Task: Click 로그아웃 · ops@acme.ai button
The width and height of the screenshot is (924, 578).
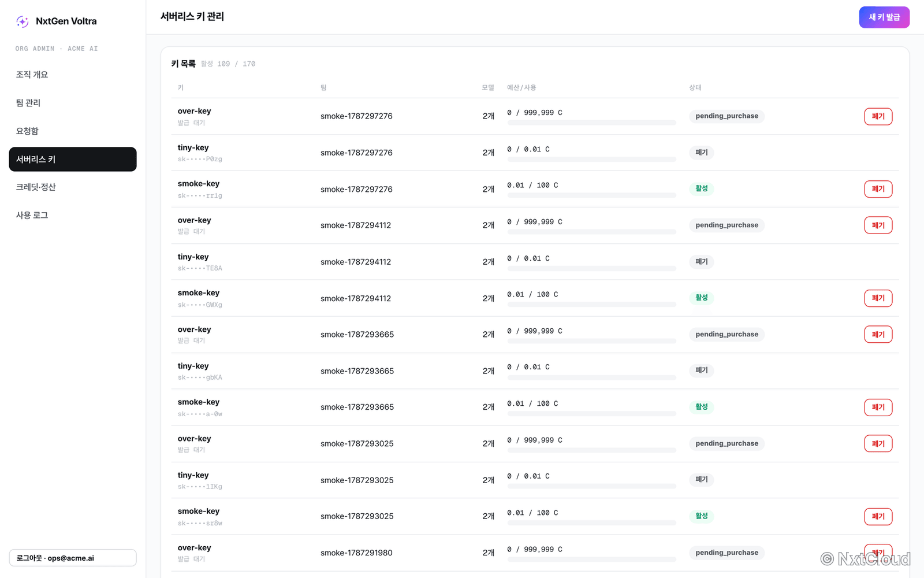Action: point(73,558)
